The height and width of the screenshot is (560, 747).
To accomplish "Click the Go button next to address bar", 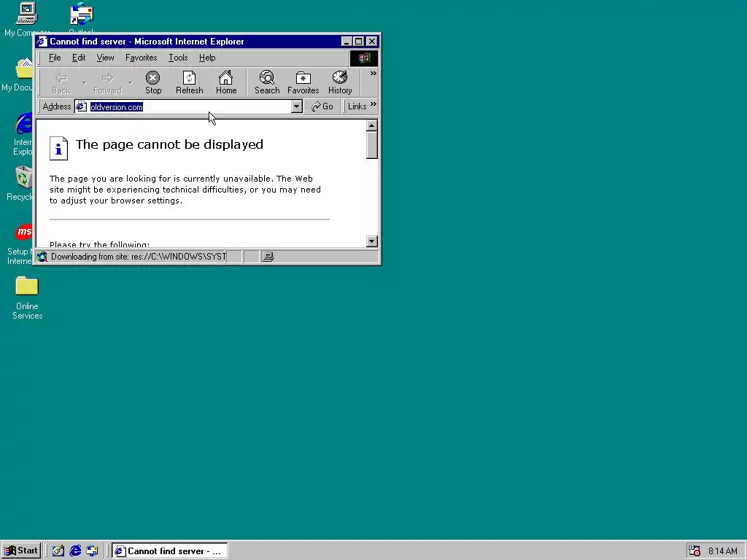I will 322,106.
